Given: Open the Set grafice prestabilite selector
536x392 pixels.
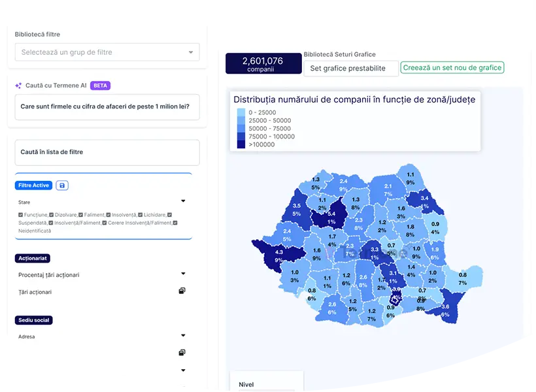Looking at the screenshot, I should (351, 69).
